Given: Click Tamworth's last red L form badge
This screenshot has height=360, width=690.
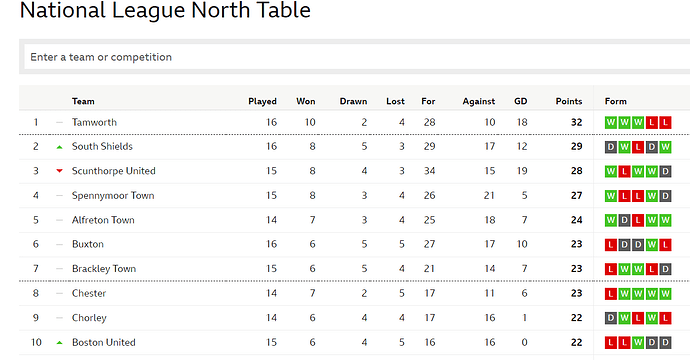Looking at the screenshot, I should coord(665,122).
